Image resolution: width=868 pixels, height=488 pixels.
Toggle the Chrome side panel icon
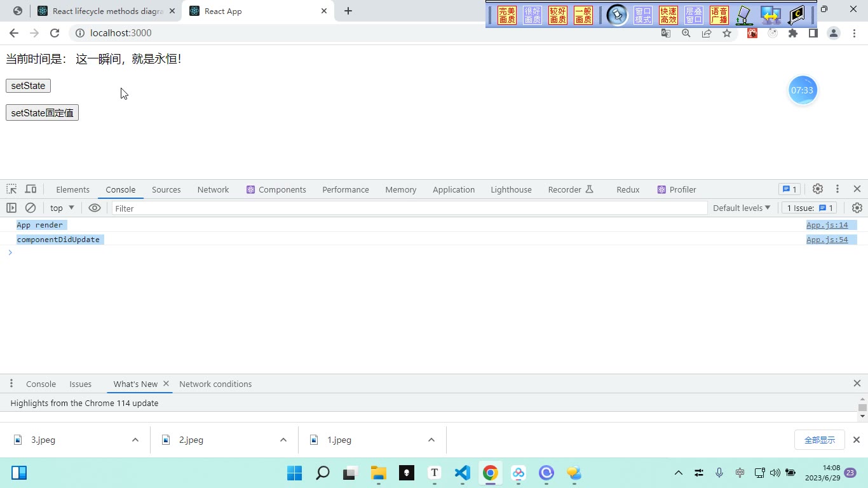click(x=813, y=33)
